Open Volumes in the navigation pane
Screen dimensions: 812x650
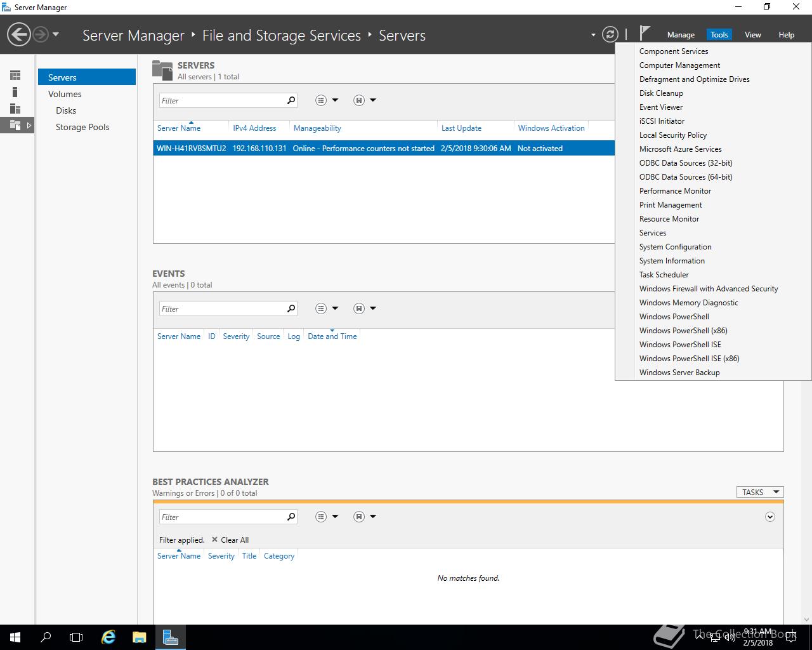coord(65,94)
